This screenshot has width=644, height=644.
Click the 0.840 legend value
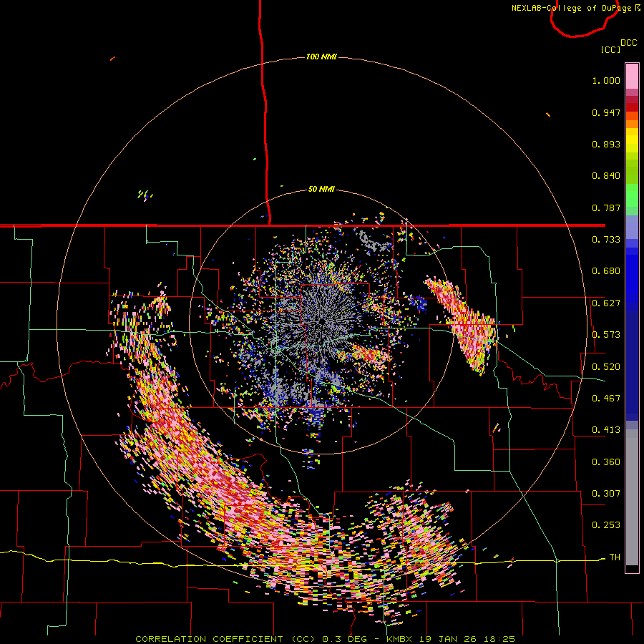pyautogui.click(x=606, y=176)
